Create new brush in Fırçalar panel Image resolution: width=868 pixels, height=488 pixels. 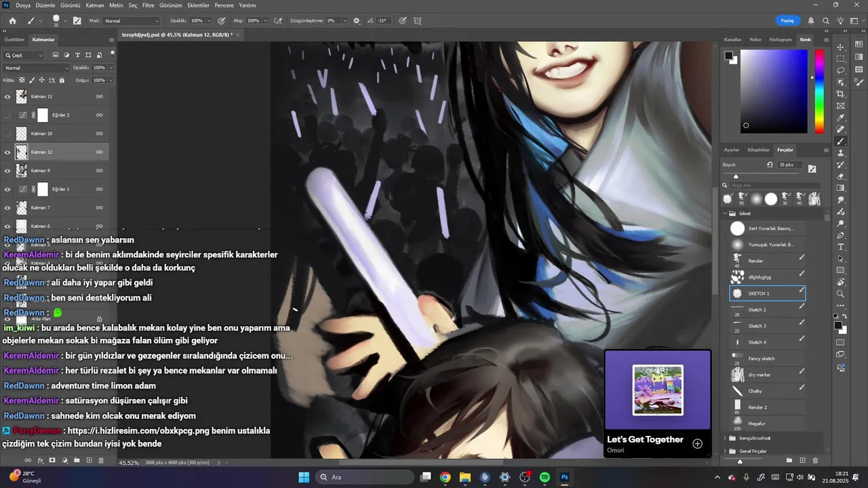[x=802, y=460]
